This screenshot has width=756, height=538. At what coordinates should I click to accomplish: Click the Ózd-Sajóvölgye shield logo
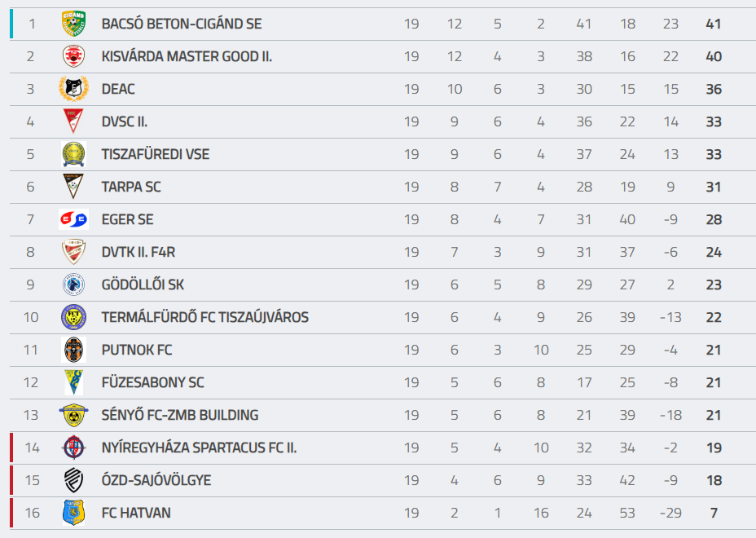point(73,480)
